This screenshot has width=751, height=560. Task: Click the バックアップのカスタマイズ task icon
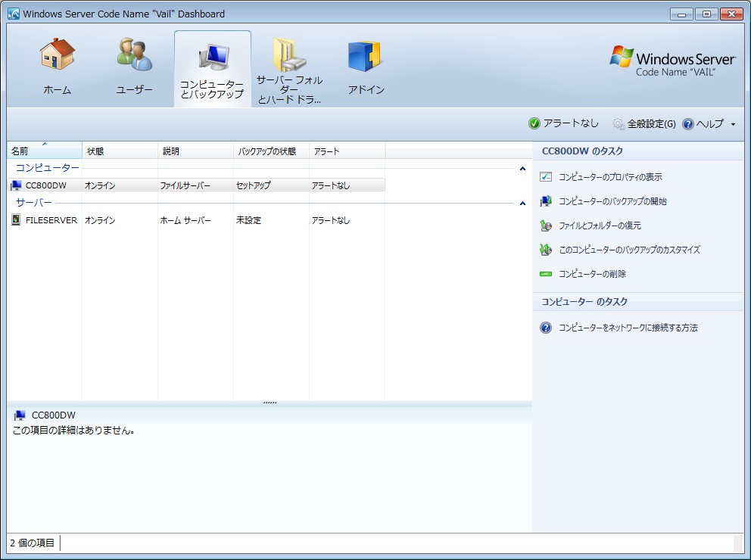[546, 250]
